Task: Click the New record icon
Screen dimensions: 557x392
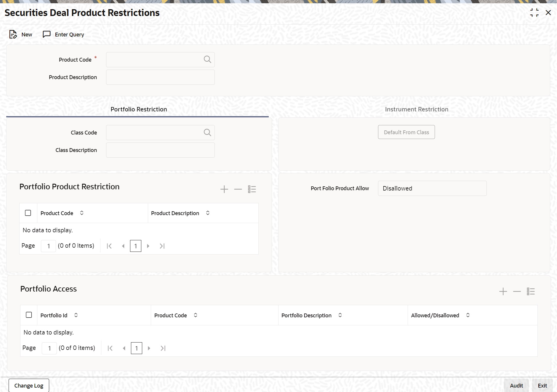Action: pos(13,34)
